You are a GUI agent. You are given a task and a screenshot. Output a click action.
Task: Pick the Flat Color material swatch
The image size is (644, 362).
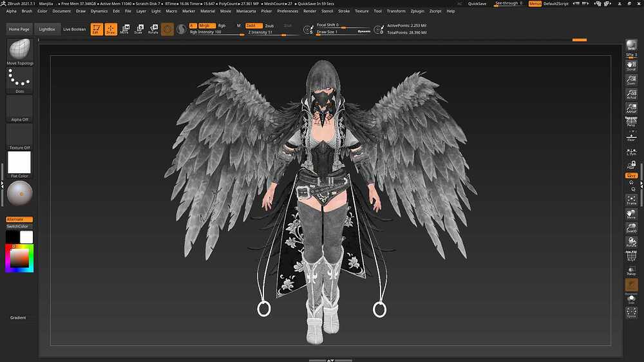coord(19,164)
